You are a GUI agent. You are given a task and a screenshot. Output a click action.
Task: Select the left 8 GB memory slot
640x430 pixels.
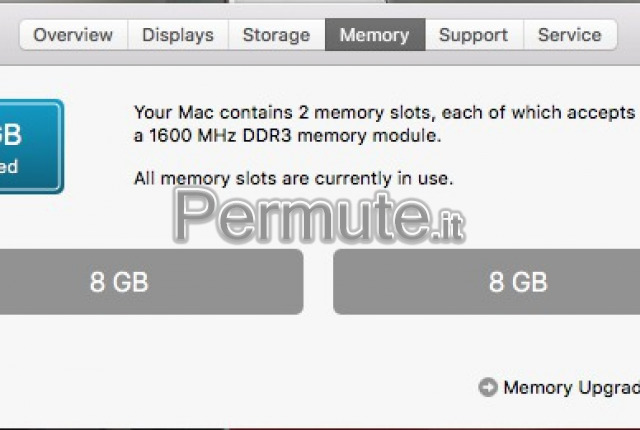click(151, 282)
